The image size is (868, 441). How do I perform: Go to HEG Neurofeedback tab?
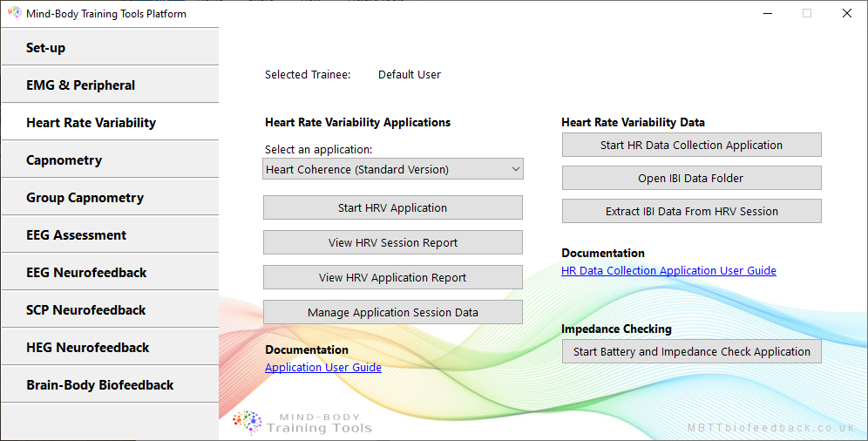coord(110,348)
